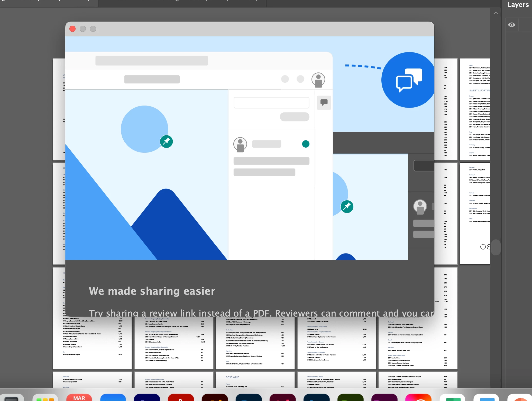Click the gray comment bubble icon in the illustration
The height and width of the screenshot is (401, 532).
tap(324, 103)
